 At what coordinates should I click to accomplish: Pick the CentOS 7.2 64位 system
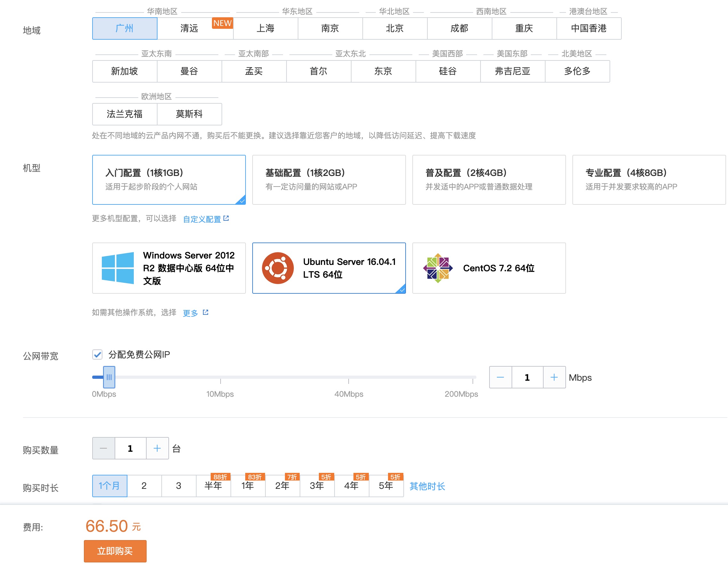point(489,268)
